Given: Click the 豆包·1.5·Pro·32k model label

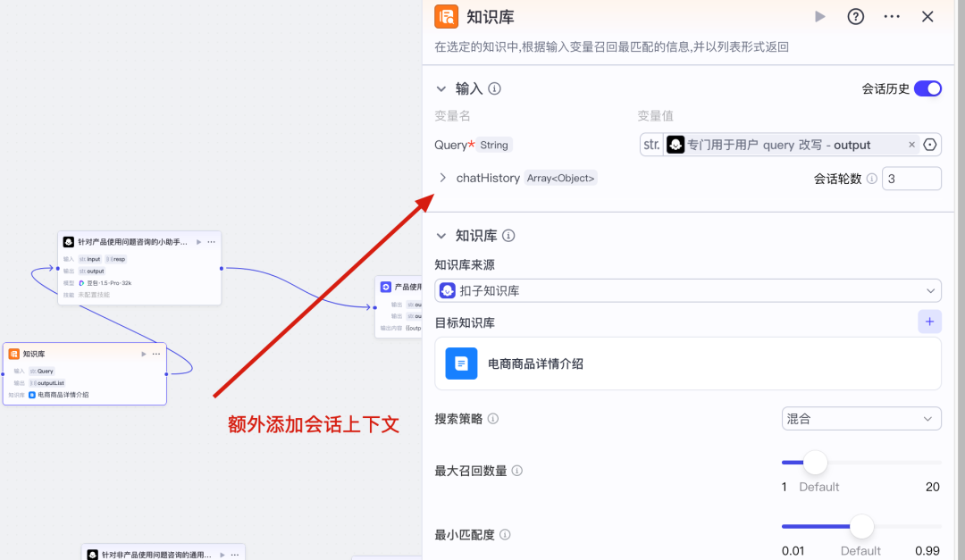Looking at the screenshot, I should [x=109, y=283].
